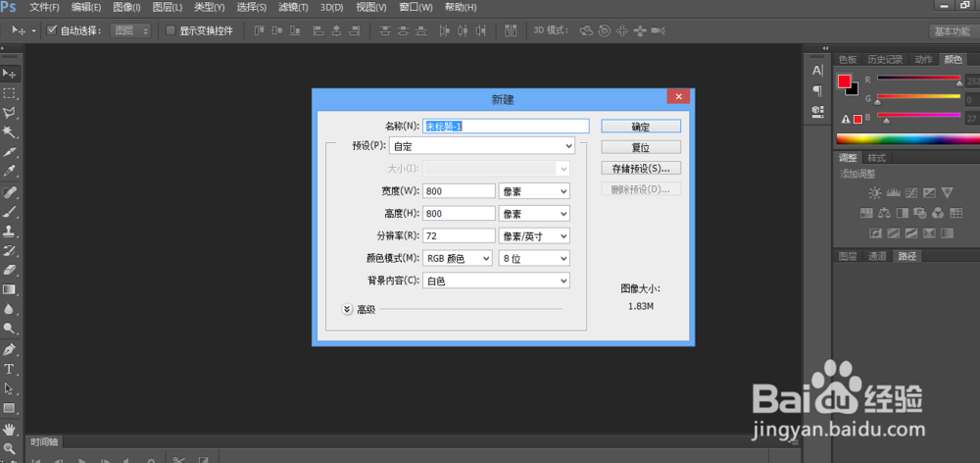
Task: Open the 图像 menu
Action: (x=126, y=8)
